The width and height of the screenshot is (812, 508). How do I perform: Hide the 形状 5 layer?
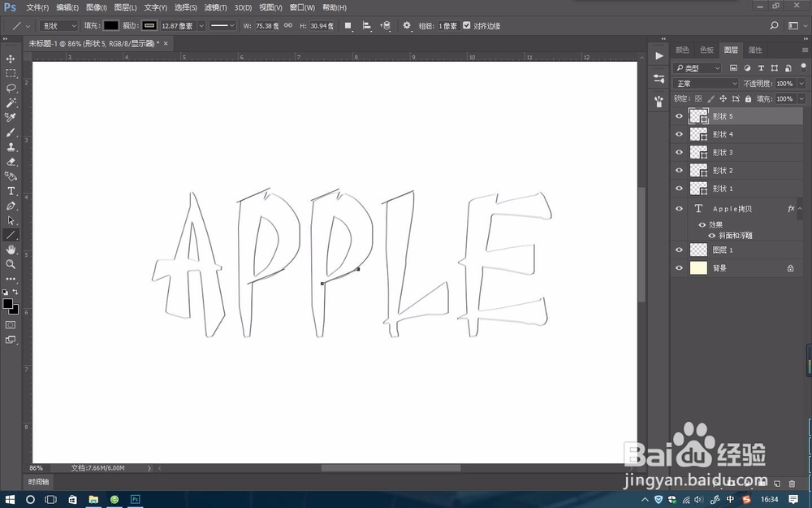[x=679, y=116]
